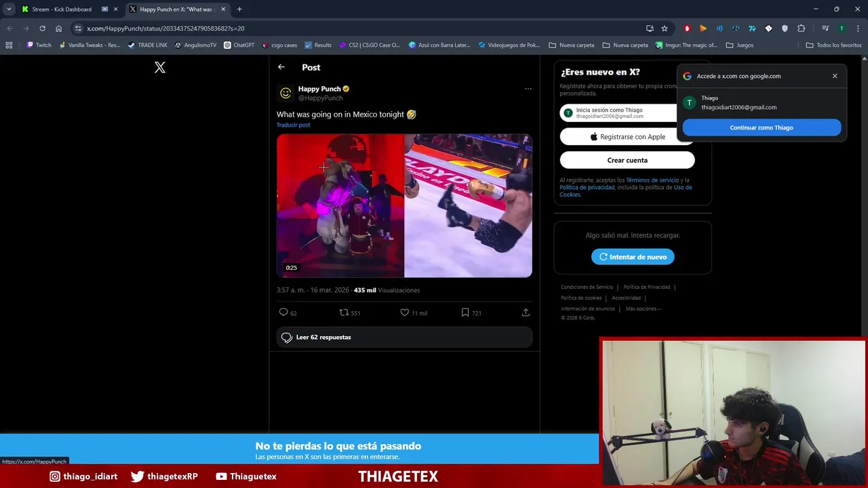Viewport: 868px width, 488px height.
Task: Open the grey shield extension icon
Action: (x=785, y=28)
